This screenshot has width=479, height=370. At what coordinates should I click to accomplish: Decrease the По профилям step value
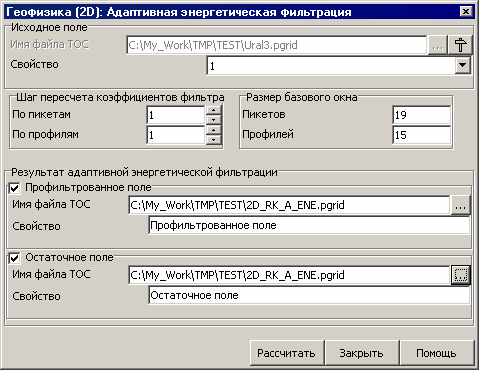(x=213, y=140)
